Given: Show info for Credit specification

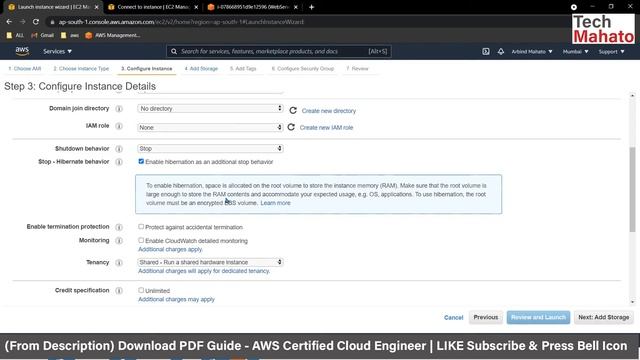Looking at the screenshot, I should [x=119, y=290].
